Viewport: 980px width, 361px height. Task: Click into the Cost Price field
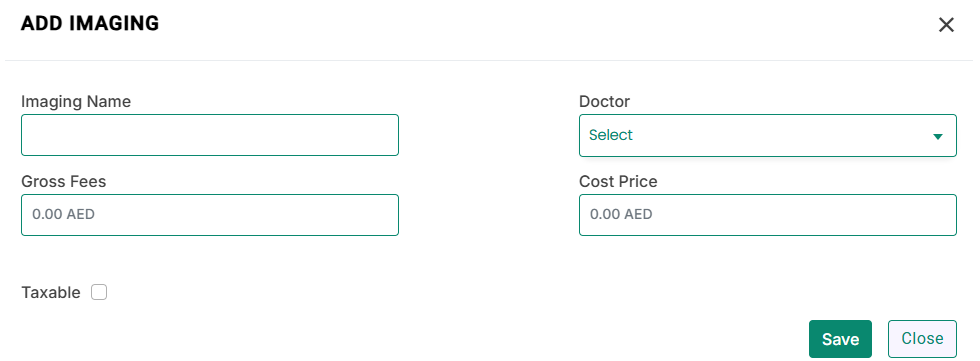(x=768, y=215)
